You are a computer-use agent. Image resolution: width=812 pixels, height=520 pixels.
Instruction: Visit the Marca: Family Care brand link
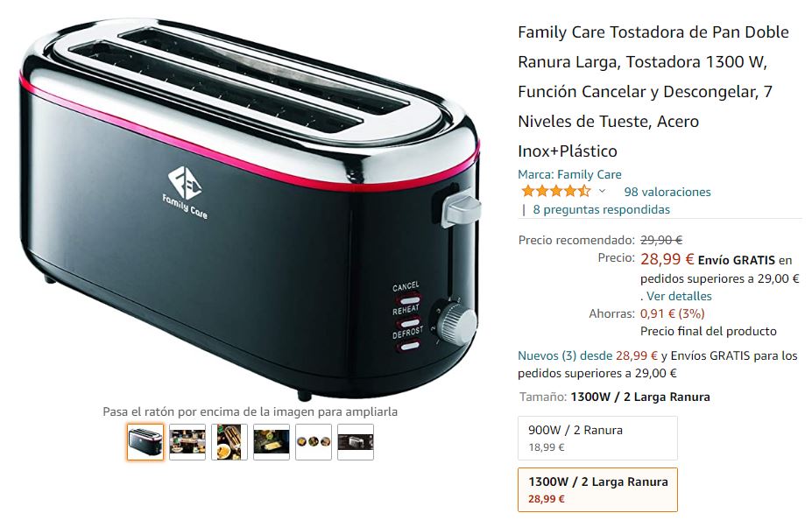[x=569, y=174]
